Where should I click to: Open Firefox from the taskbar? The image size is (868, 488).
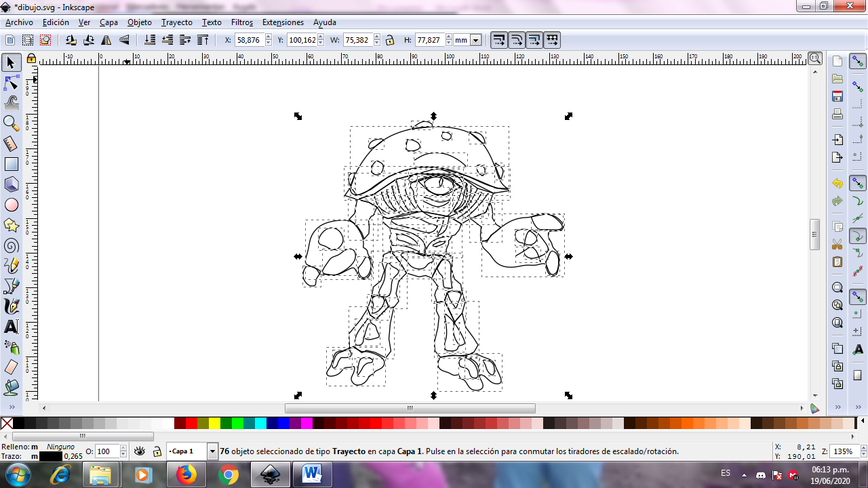pos(186,474)
